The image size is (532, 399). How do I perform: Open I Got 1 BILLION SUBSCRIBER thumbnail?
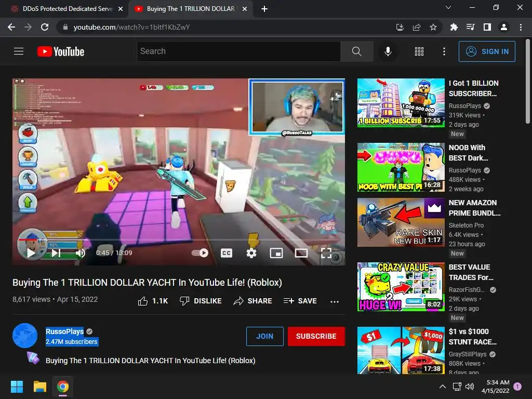click(401, 103)
